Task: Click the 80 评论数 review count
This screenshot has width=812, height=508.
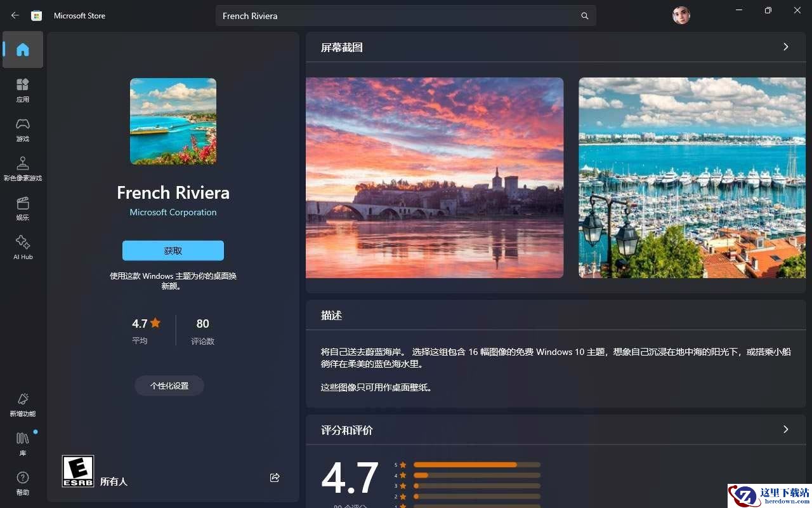Action: point(203,331)
